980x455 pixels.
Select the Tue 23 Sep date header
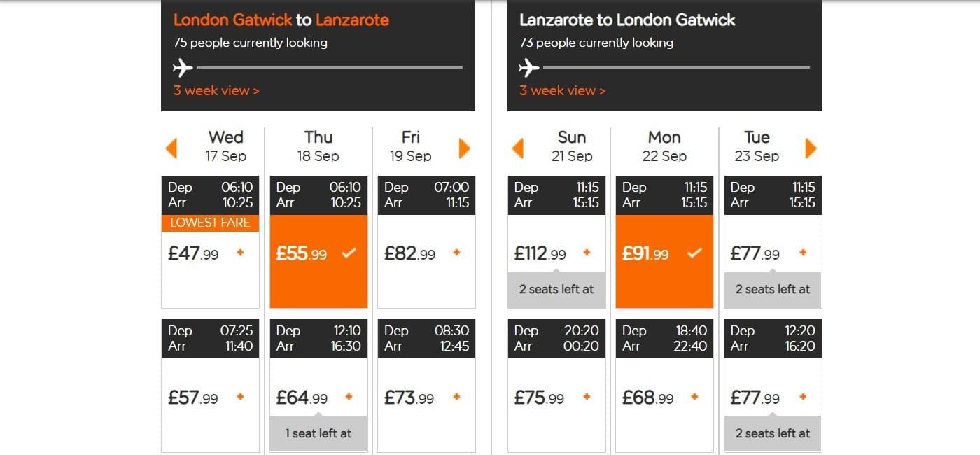click(x=757, y=146)
